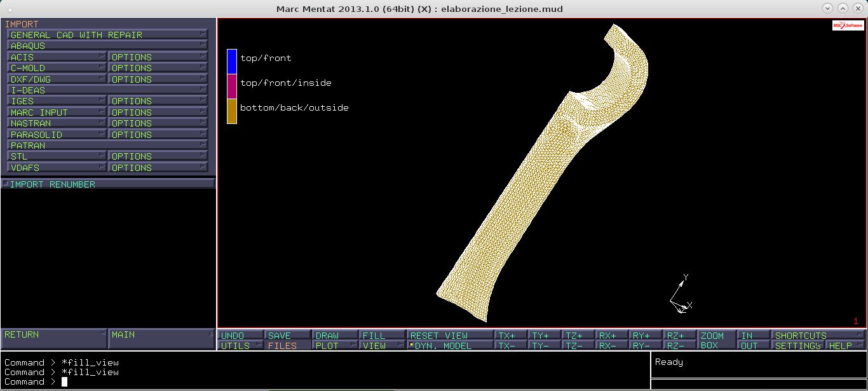Image resolution: width=868 pixels, height=391 pixels.
Task: Translate model with TY-
Action: [x=545, y=346]
